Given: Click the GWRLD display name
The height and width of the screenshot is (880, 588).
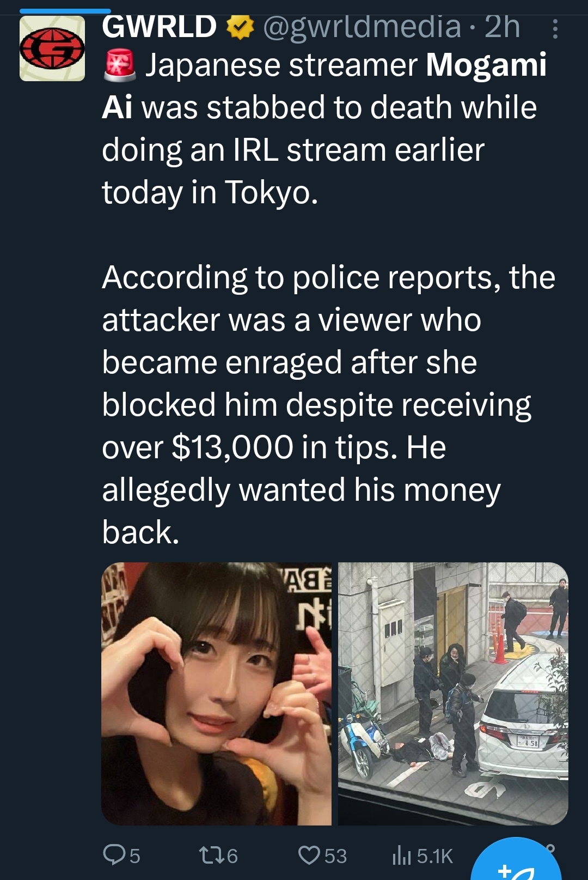Looking at the screenshot, I should (159, 27).
